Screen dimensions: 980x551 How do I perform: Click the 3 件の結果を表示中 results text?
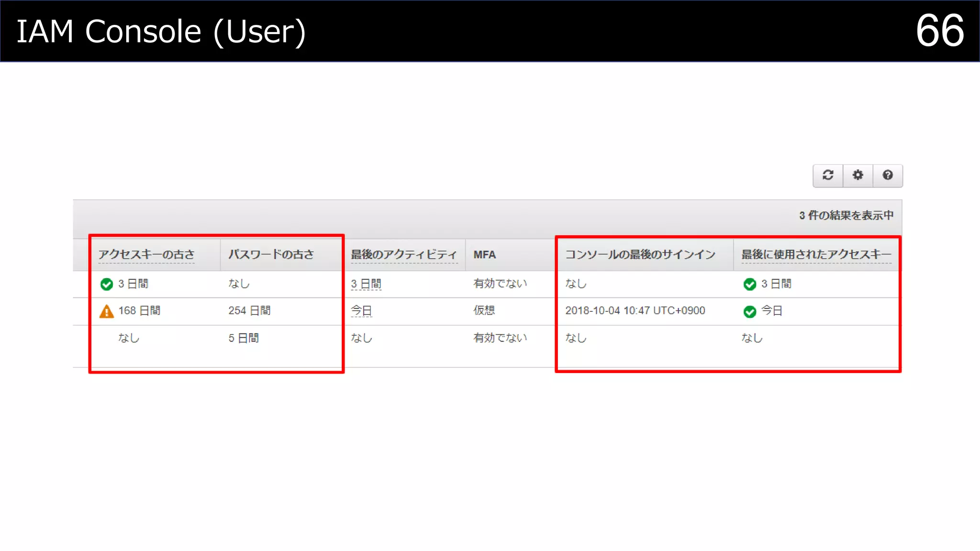(x=846, y=216)
